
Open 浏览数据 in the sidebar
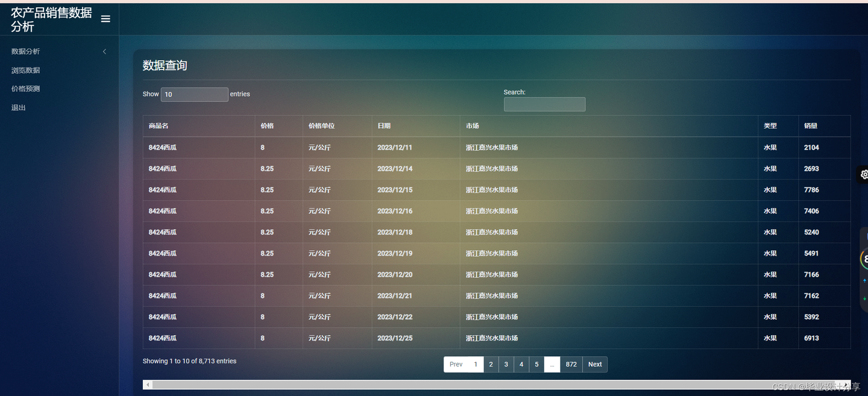pos(25,71)
